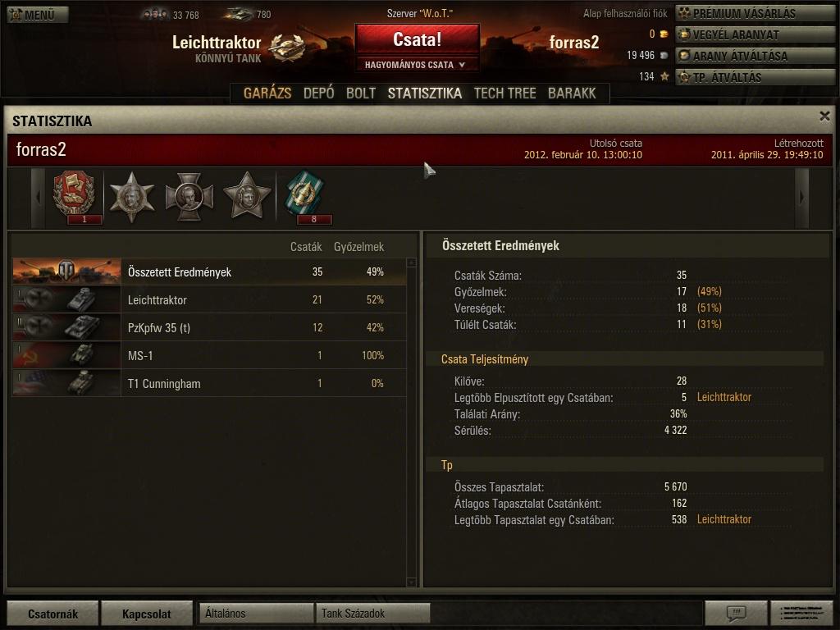
Task: Select the Tank Századok chat tab
Action: pos(373,614)
